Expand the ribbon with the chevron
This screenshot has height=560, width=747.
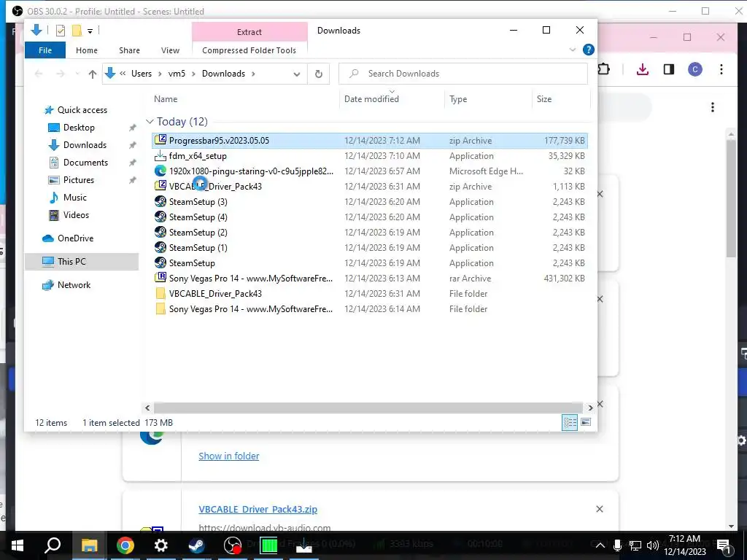click(x=573, y=50)
